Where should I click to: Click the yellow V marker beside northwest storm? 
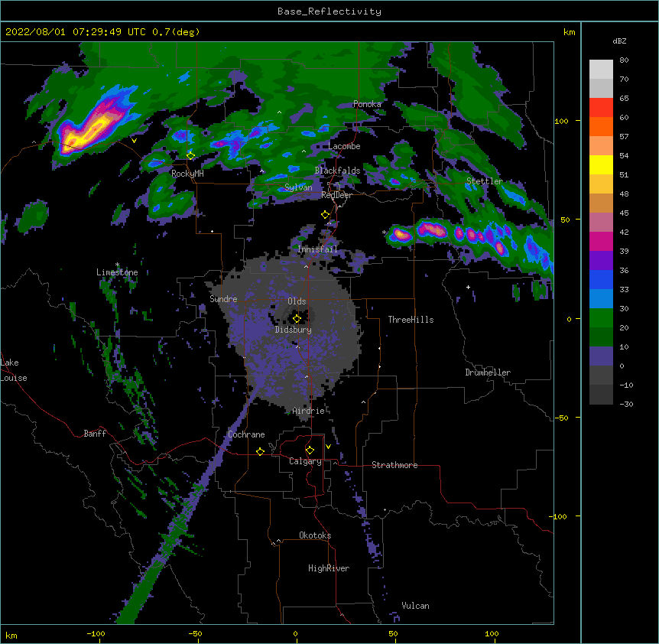134,141
